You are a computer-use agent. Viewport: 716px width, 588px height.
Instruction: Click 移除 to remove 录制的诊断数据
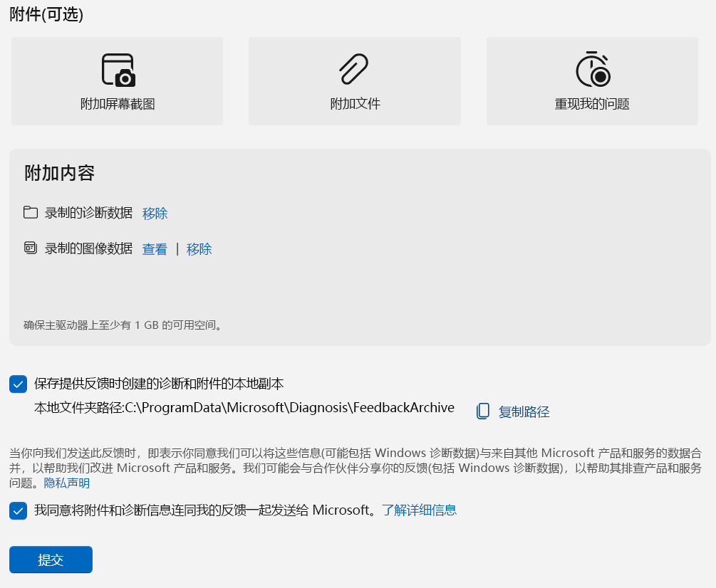tap(155, 213)
